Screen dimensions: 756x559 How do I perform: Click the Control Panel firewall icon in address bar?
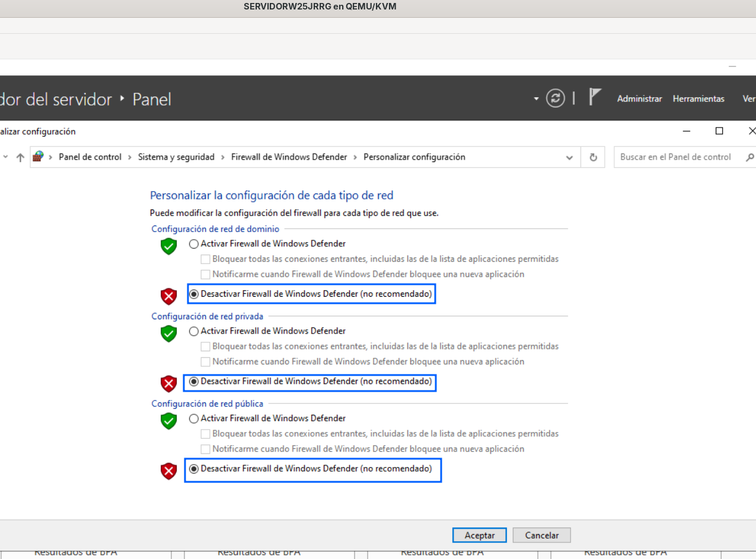coord(39,157)
